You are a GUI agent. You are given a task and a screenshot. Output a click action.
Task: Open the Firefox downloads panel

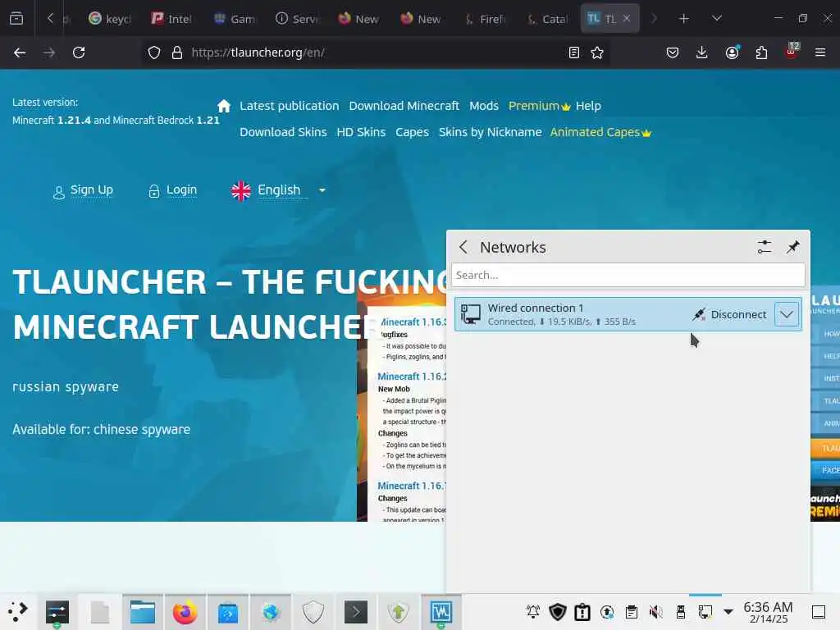click(x=702, y=52)
